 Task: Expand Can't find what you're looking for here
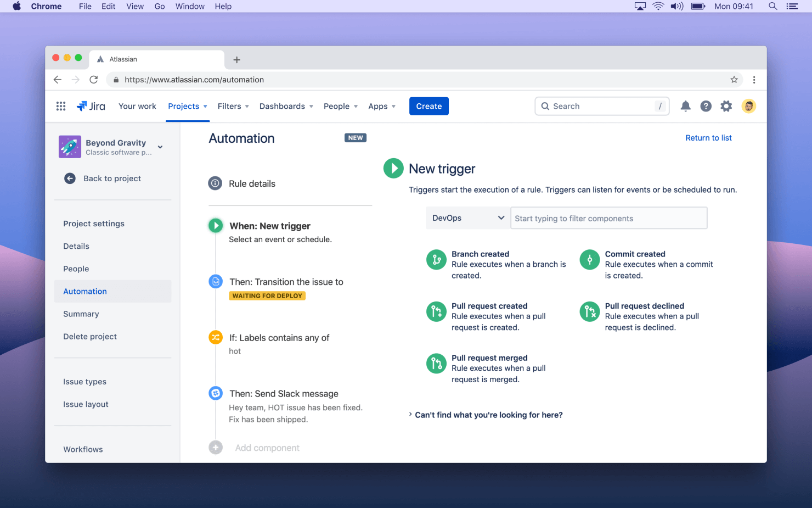(488, 415)
